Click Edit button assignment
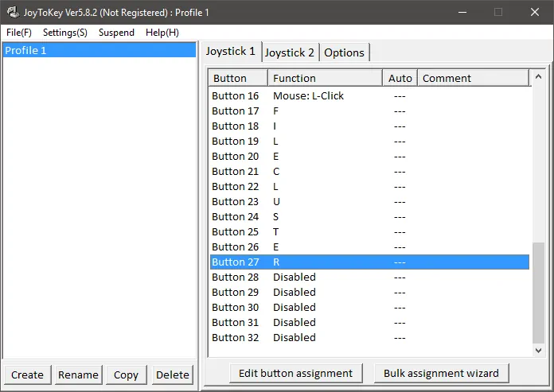554x392 pixels. point(296,373)
